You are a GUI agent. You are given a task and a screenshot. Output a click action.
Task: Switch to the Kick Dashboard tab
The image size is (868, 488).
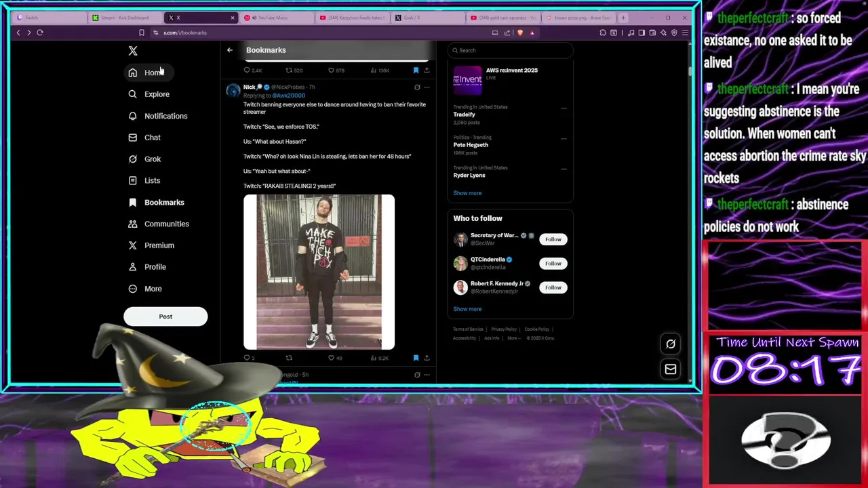pyautogui.click(x=125, y=18)
